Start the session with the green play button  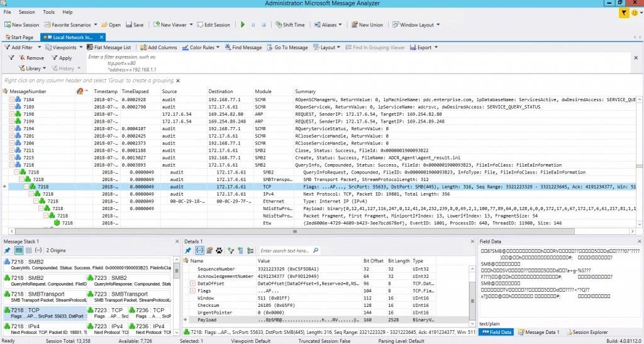[x=243, y=25]
